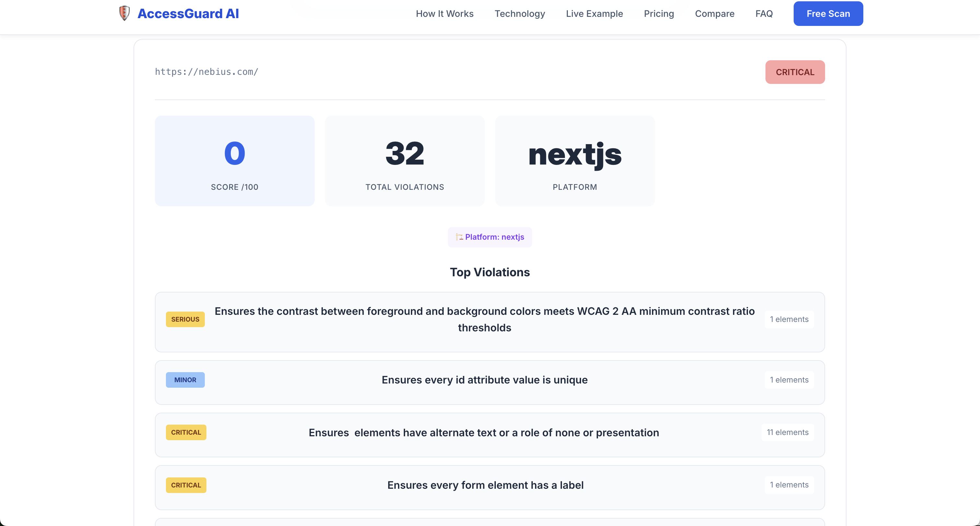
Task: Open the alternate text violation row
Action: click(490, 435)
